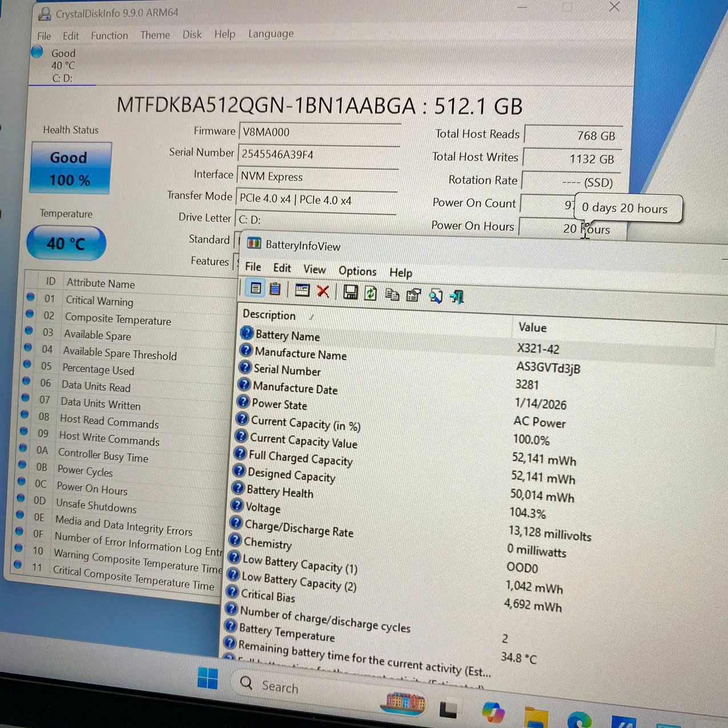Viewport: 728px width, 728px height.
Task: Click the Firmware field showing V8MA000
Action: 319,132
